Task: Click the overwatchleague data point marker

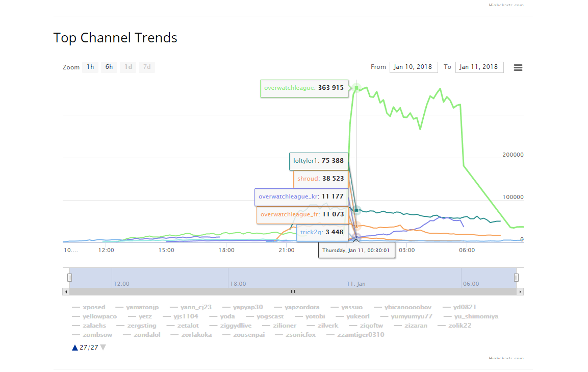Action: 356,88
